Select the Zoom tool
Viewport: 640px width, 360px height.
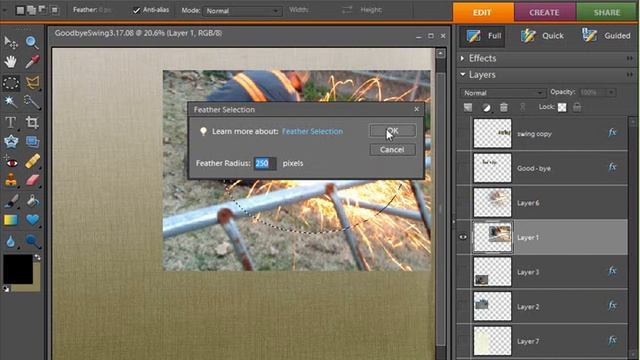(x=32, y=42)
